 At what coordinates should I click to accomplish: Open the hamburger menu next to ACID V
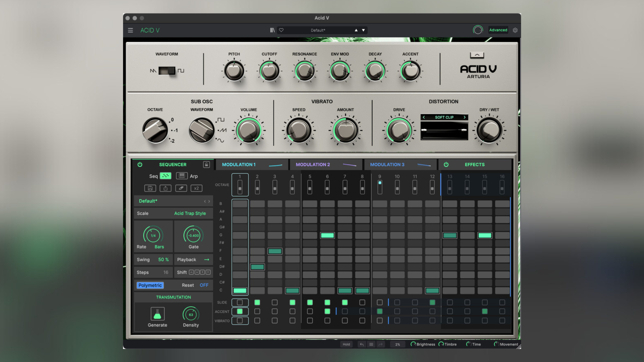[130, 30]
